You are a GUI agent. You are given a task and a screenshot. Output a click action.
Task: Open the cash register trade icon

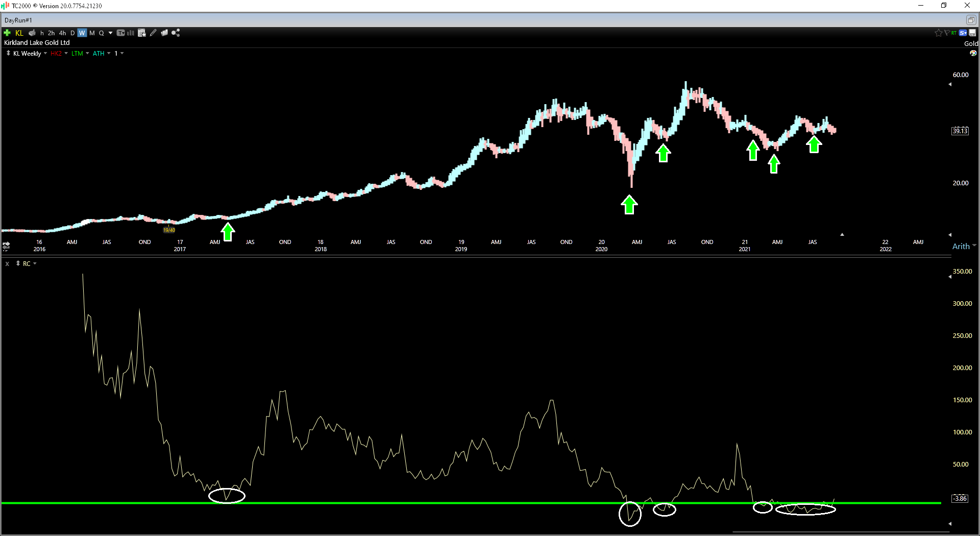coord(32,33)
